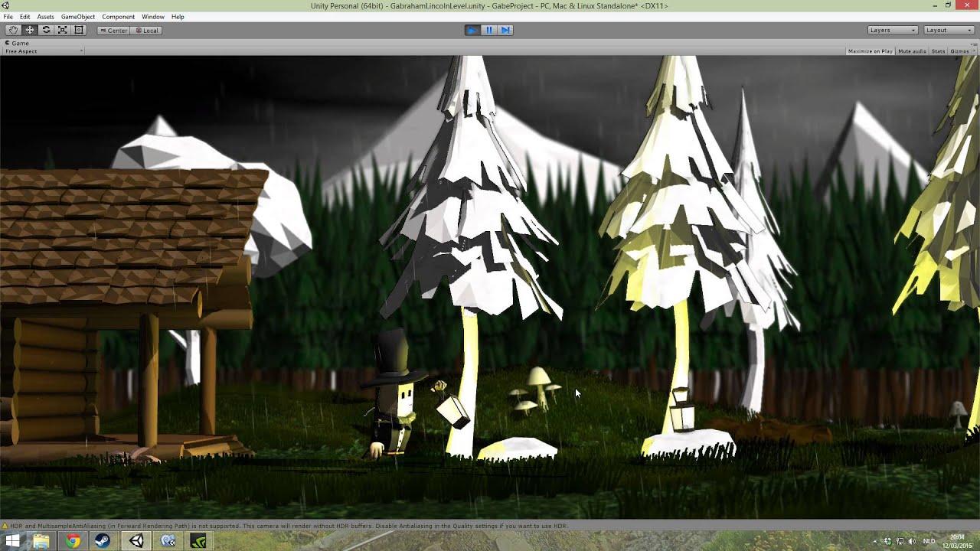This screenshot has width=980, height=551.
Task: Select the Rotate tool
Action: 46,30
